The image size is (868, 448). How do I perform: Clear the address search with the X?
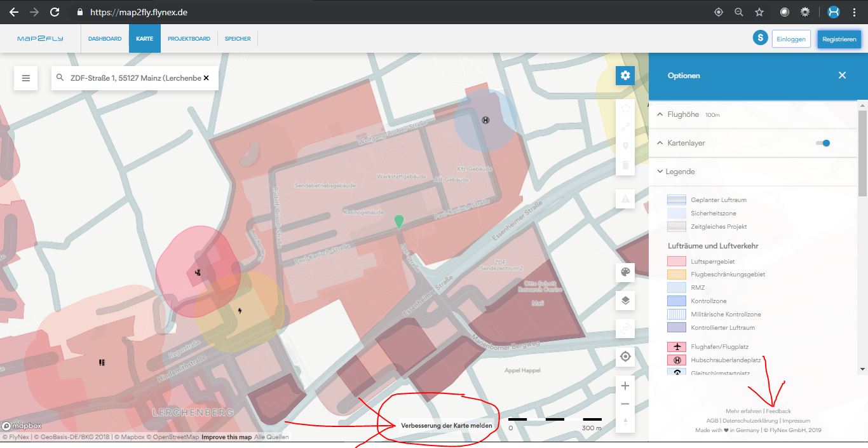point(207,78)
